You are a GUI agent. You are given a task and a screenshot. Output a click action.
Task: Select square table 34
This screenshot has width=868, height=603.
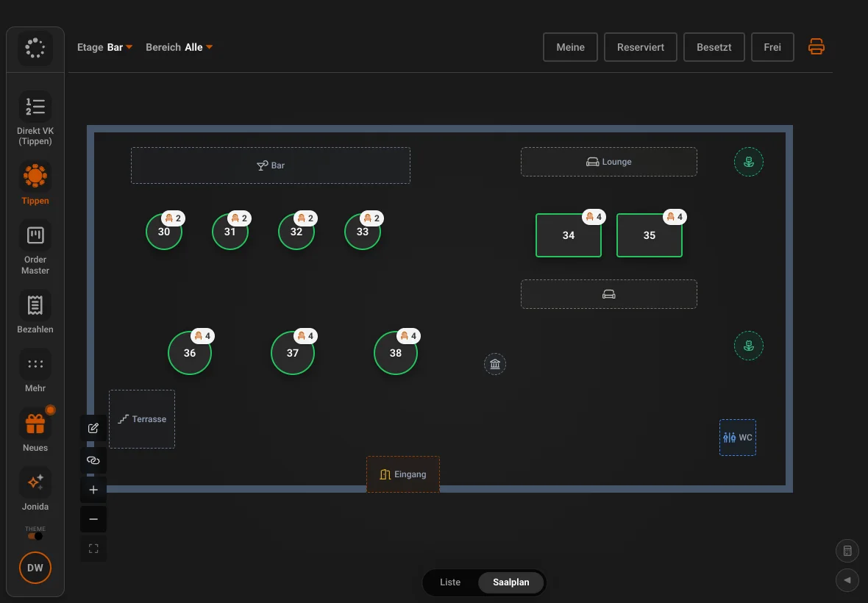coord(569,235)
